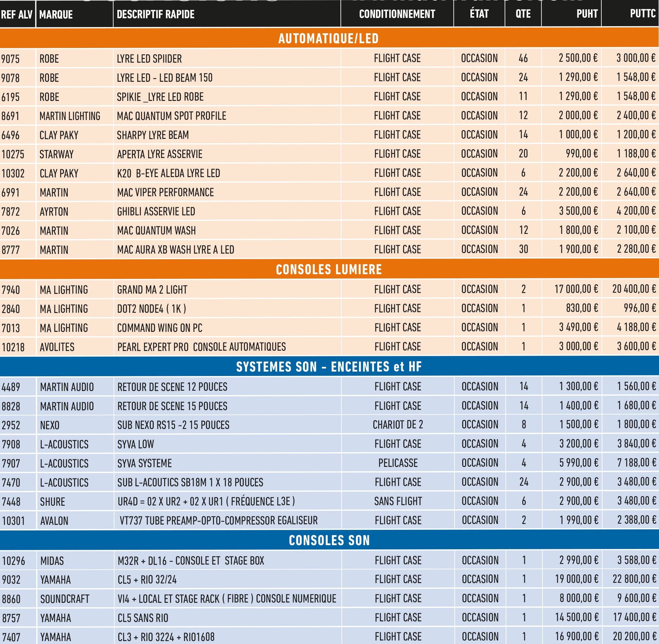Viewport: 659px width, 644px height.
Task: Click reference number 7448
Action: pyautogui.click(x=11, y=502)
